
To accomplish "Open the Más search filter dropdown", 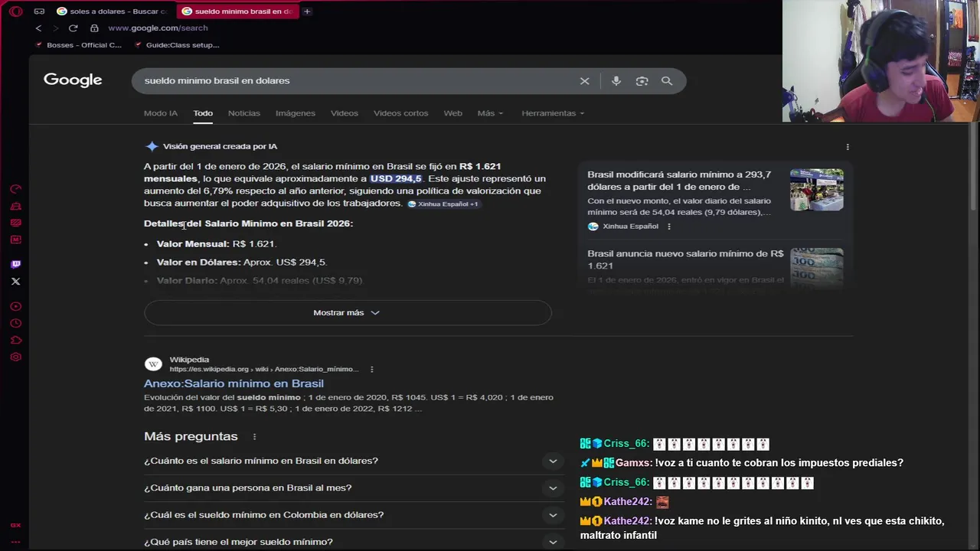I will (490, 113).
